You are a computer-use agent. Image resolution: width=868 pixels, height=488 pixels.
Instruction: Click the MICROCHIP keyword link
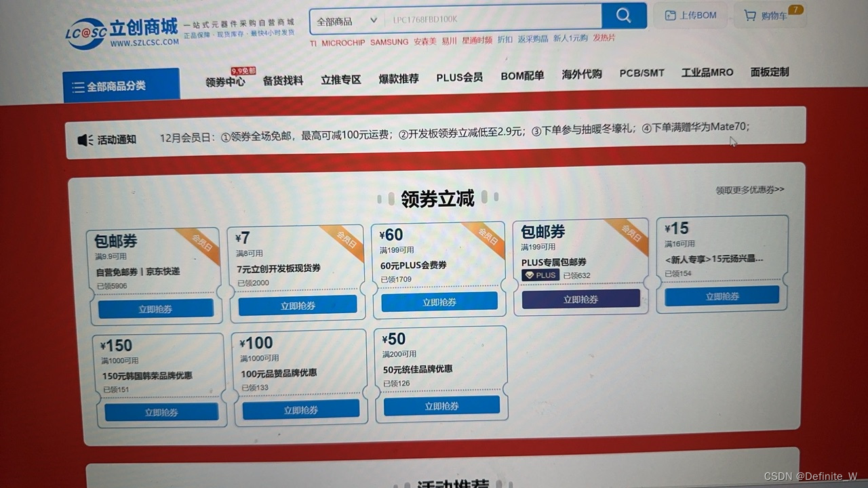click(x=343, y=43)
